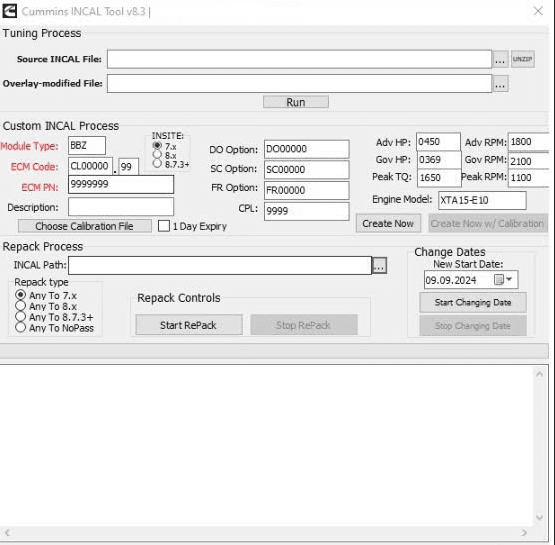
Task: Click Start Changing Date button
Action: pyautogui.click(x=473, y=303)
